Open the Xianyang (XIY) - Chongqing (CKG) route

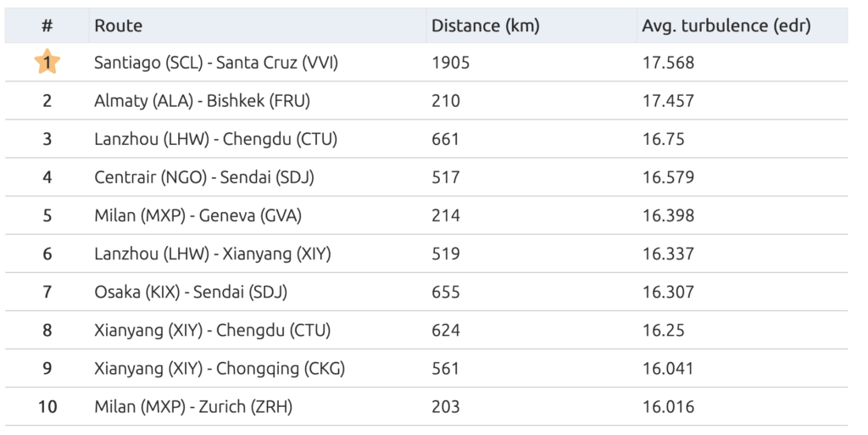pos(220,368)
